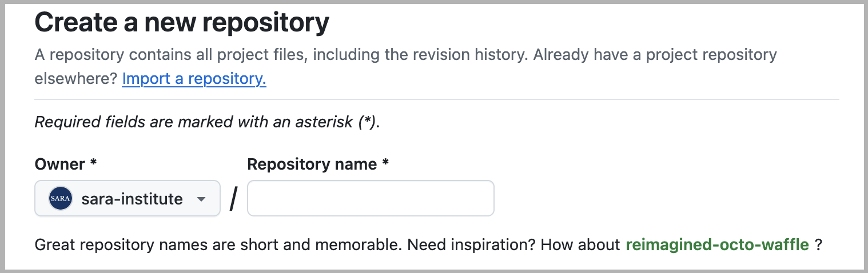Click the asterisk after Repository name label
Screen dimensions: 868x273
(x=385, y=163)
